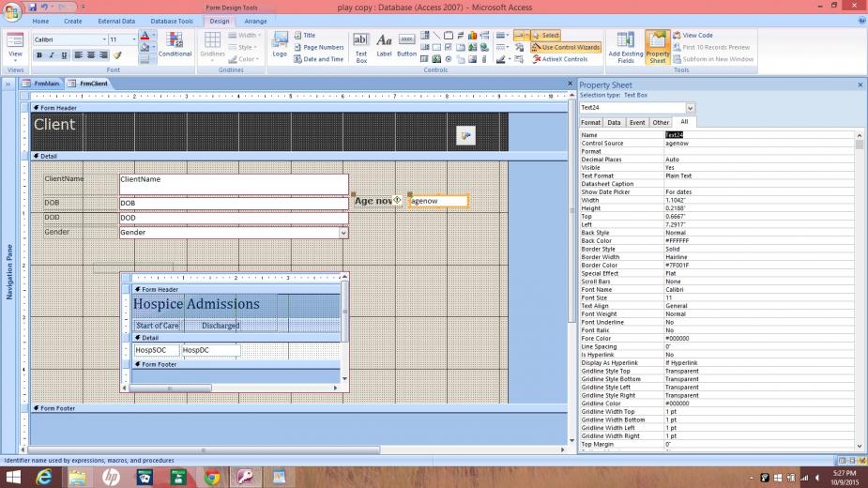Select the Label control tool
Screen dimensions: 868x488
(x=384, y=45)
